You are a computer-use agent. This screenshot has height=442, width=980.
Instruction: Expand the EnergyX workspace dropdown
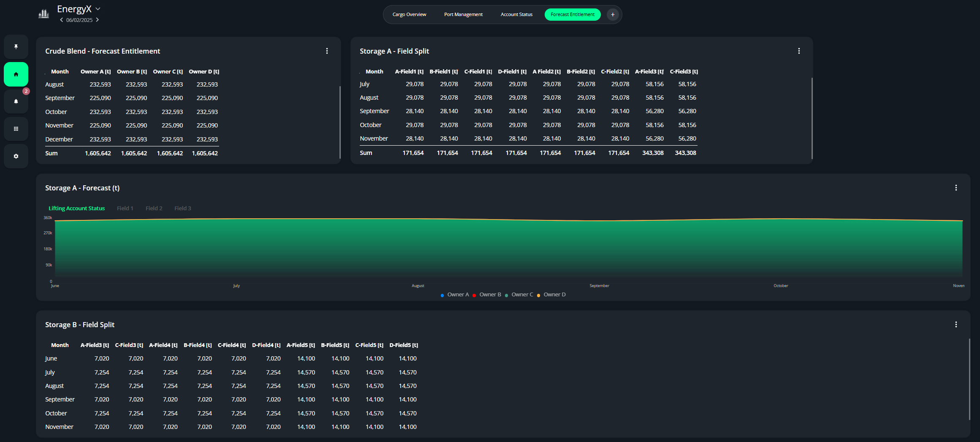[98, 9]
